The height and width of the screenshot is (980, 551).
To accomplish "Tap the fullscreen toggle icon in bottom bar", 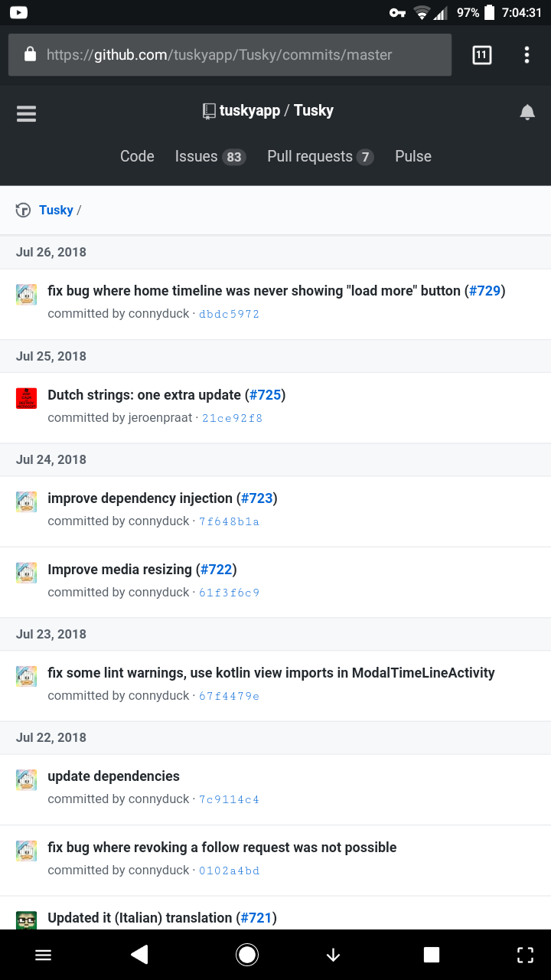I will click(x=525, y=955).
